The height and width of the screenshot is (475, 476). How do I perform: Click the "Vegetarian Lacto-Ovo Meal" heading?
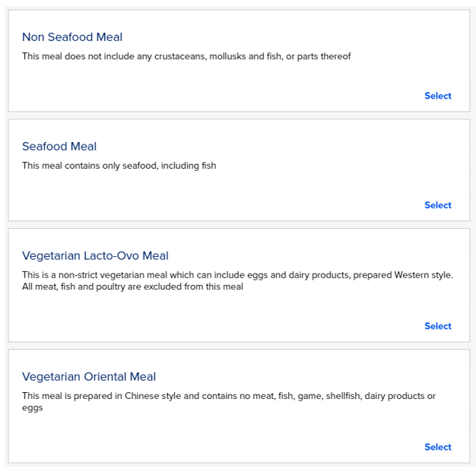tap(95, 256)
